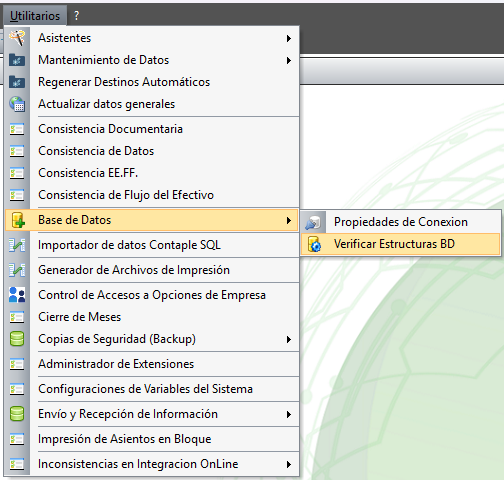Image resolution: width=504 pixels, height=480 pixels.
Task: Click the Actualizar datos generales globe icon
Action: tap(17, 104)
